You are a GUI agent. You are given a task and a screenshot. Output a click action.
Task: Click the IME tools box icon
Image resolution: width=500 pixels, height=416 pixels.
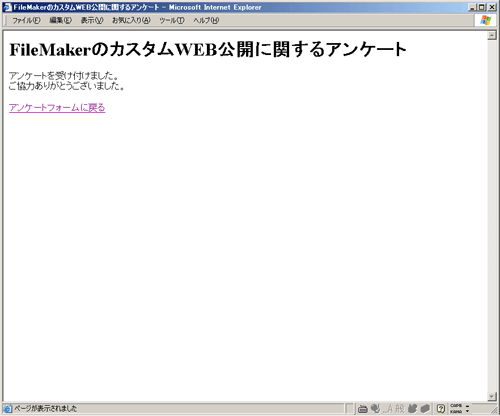point(425,408)
